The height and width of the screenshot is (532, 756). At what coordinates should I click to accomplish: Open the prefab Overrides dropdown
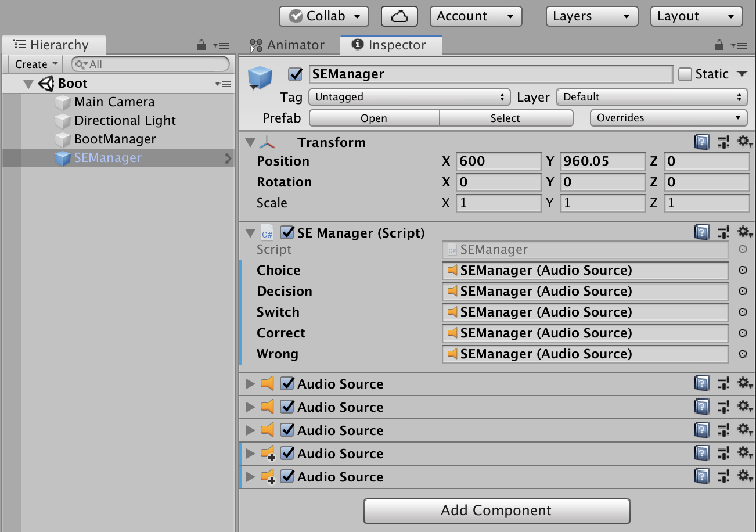pyautogui.click(x=668, y=118)
